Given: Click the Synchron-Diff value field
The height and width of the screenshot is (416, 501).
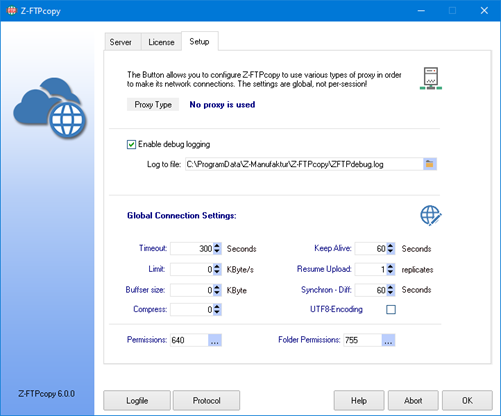Looking at the screenshot, I should (371, 290).
